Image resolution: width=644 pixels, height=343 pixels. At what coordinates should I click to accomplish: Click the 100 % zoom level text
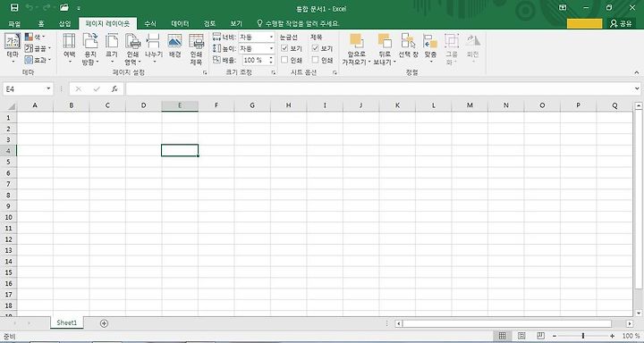click(631, 336)
